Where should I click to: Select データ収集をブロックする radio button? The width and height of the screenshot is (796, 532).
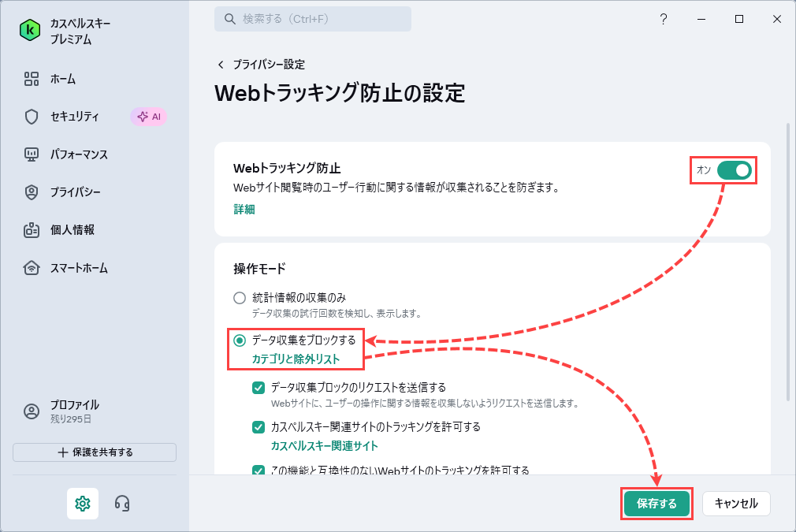click(240, 340)
